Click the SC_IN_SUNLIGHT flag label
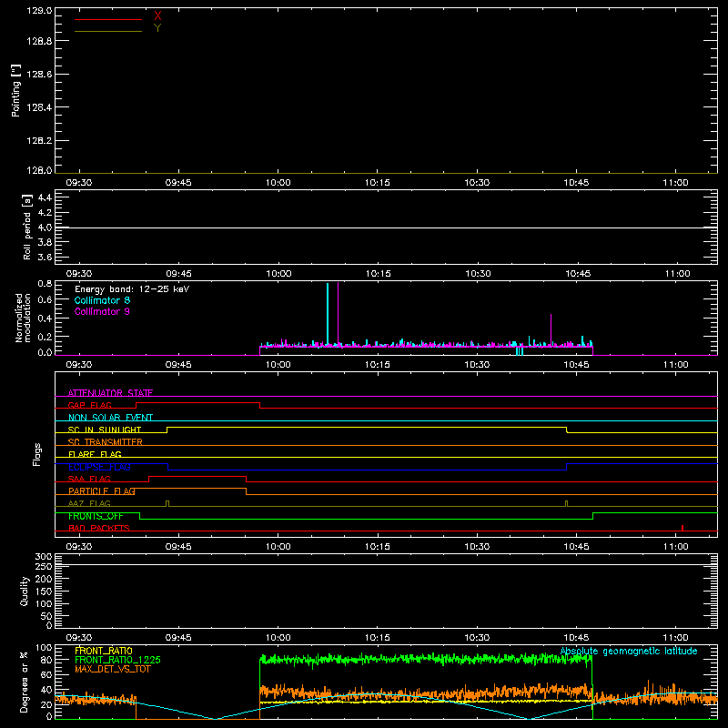This screenshot has height=728, width=728. 105,430
